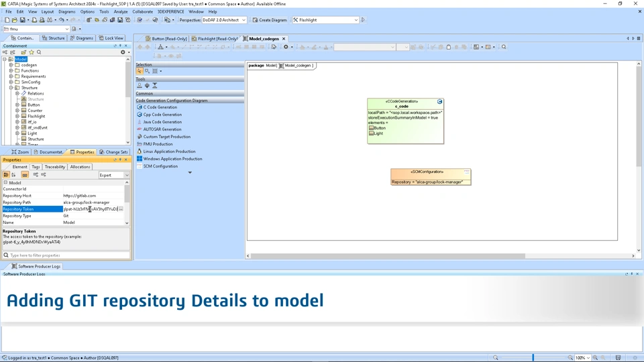
Task: Click the Repository Path value field
Action: [x=93, y=202]
